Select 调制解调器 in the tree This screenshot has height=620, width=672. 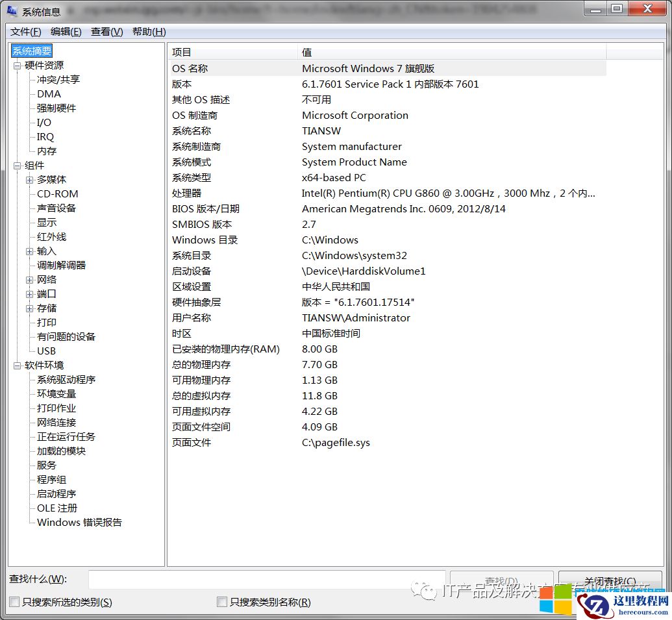[61, 266]
